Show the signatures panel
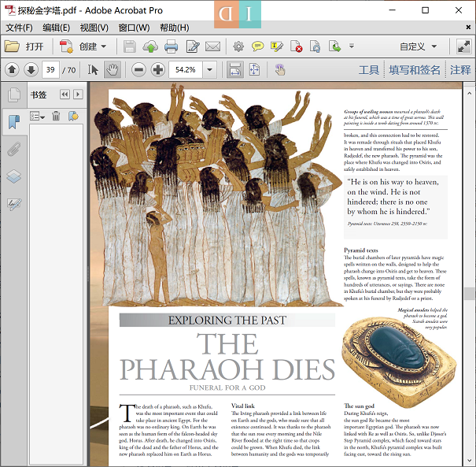 click(x=14, y=203)
